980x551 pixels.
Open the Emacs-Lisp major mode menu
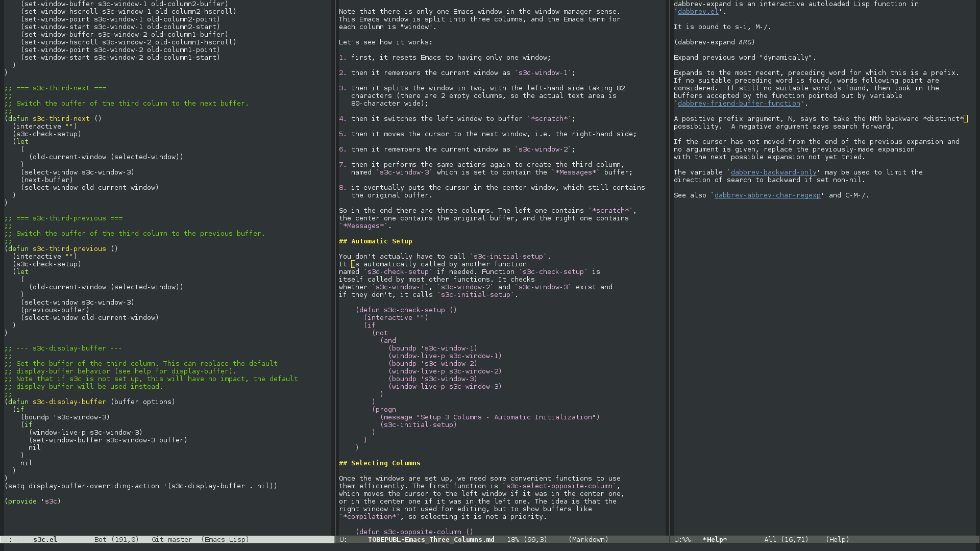[225, 540]
